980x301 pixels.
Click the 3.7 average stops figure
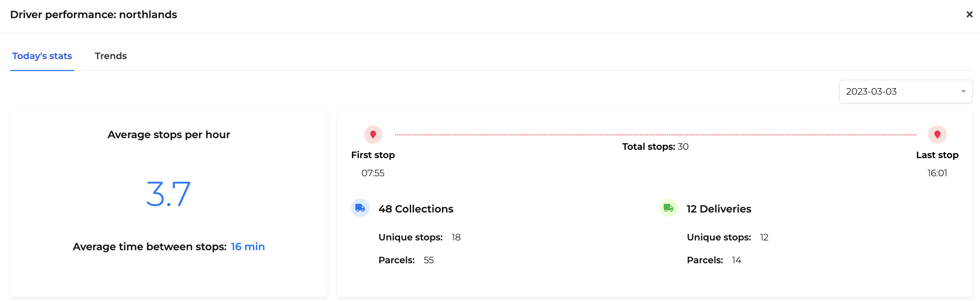tap(168, 194)
